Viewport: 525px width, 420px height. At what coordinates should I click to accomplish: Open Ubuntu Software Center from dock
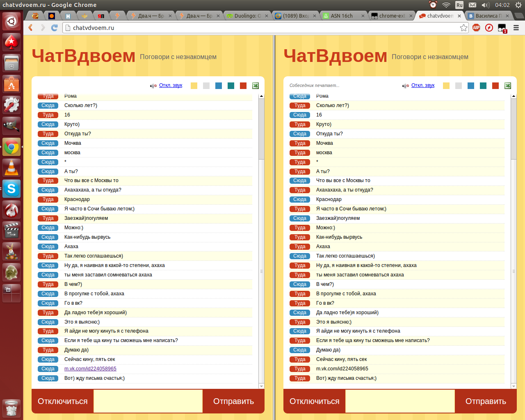[x=11, y=84]
